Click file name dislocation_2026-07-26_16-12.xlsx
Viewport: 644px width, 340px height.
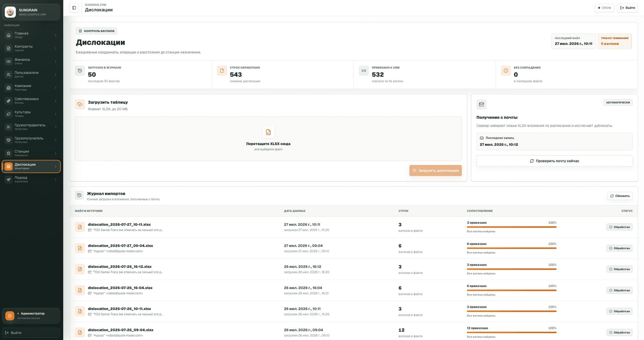click(x=120, y=267)
